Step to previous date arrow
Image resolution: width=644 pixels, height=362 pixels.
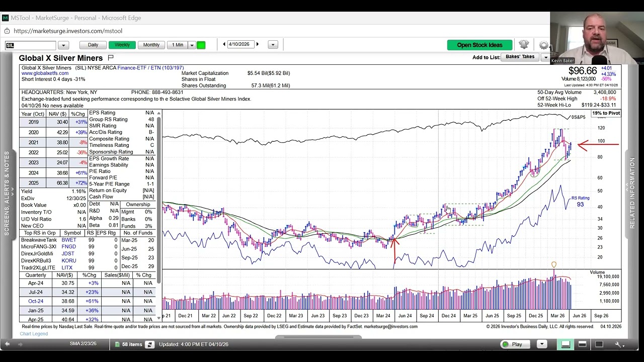(x=224, y=44)
